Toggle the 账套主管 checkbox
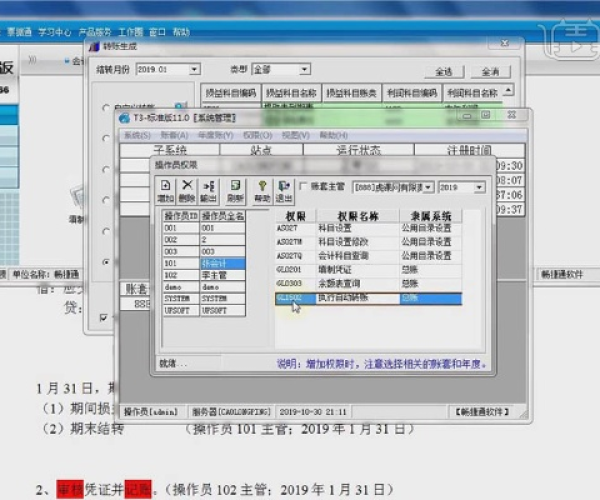The image size is (600, 500). 303,186
